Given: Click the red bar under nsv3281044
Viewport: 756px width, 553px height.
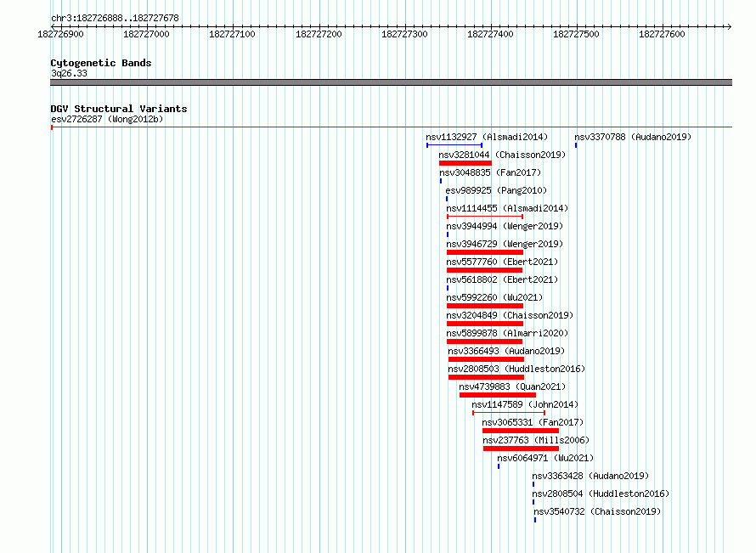Looking at the screenshot, I should pos(465,163).
